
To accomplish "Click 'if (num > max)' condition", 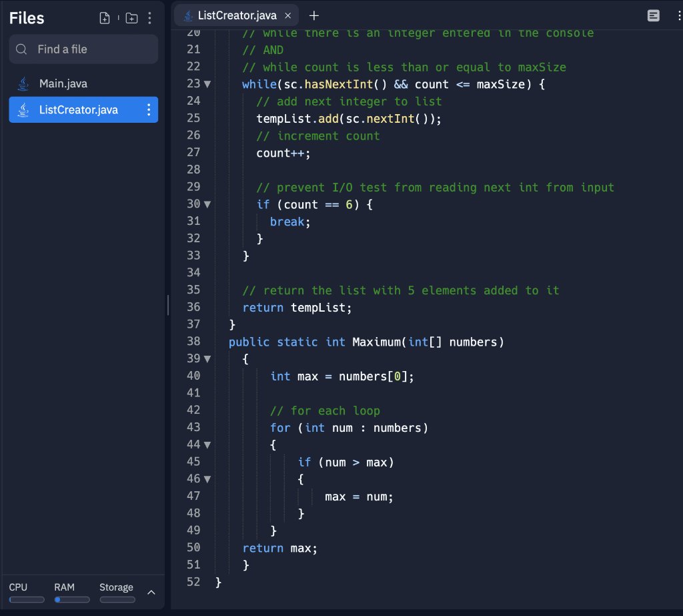I will [x=346, y=463].
